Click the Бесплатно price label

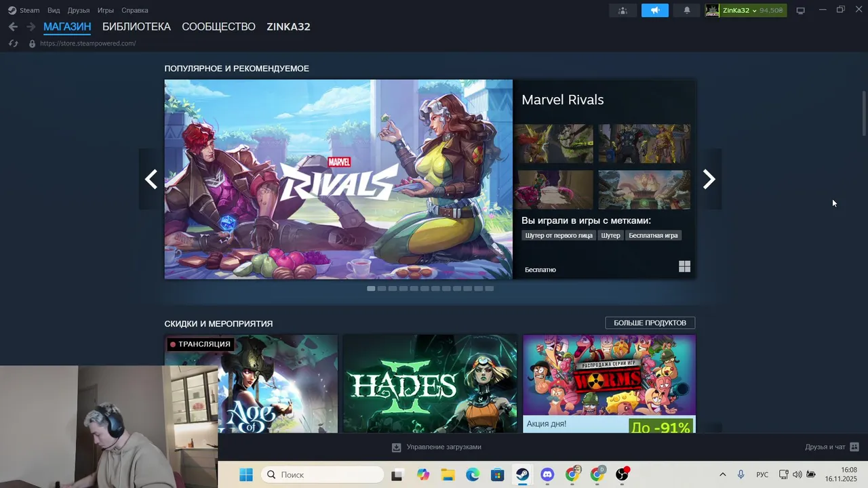pyautogui.click(x=540, y=270)
